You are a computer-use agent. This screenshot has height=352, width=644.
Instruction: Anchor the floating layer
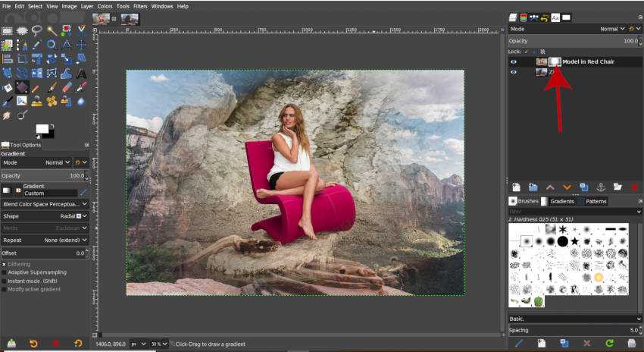[x=600, y=187]
